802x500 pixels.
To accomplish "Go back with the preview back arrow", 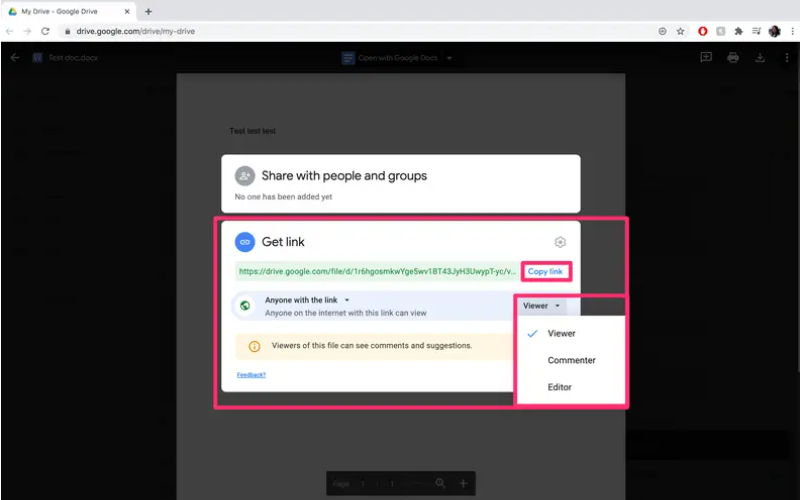I will pyautogui.click(x=15, y=58).
